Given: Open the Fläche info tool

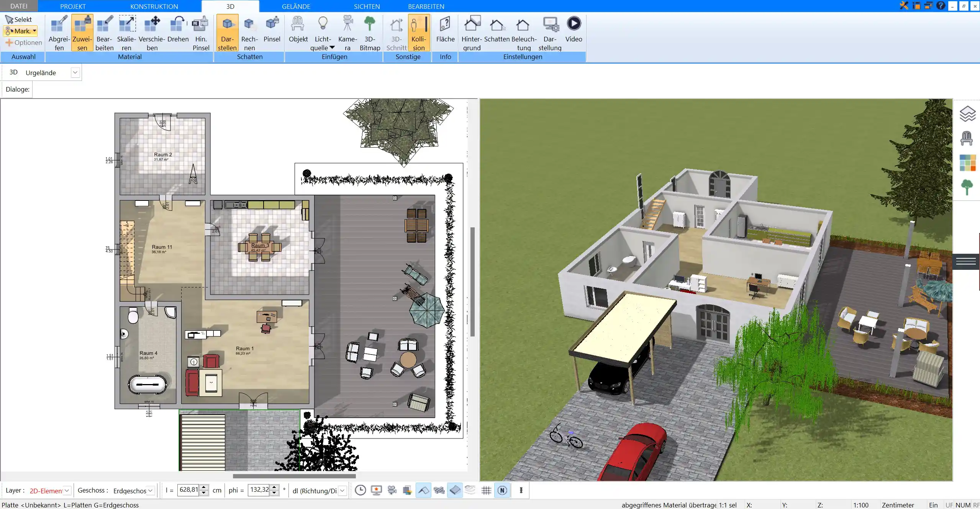Looking at the screenshot, I should point(445,29).
